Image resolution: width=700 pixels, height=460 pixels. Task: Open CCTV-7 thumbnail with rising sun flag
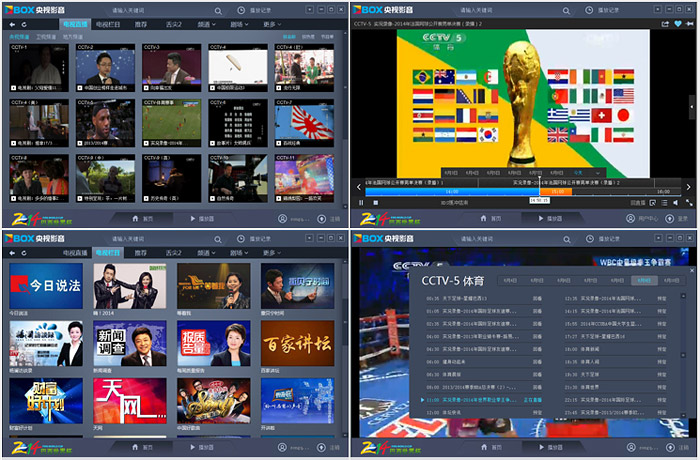304,123
